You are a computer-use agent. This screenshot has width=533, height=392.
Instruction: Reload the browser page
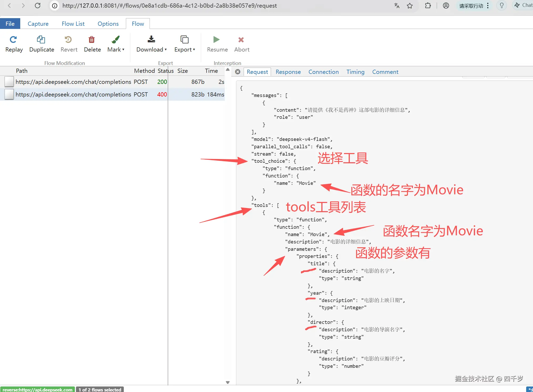tap(38, 6)
